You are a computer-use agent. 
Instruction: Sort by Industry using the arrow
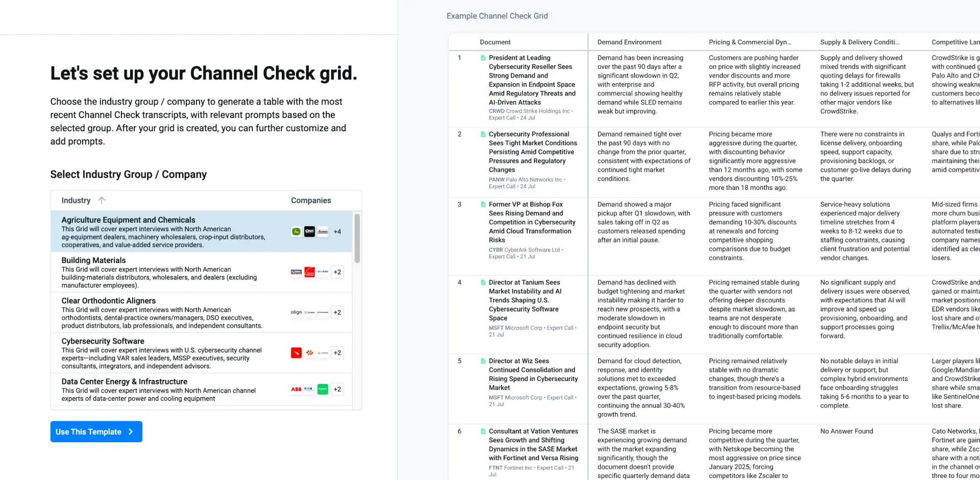(x=102, y=200)
